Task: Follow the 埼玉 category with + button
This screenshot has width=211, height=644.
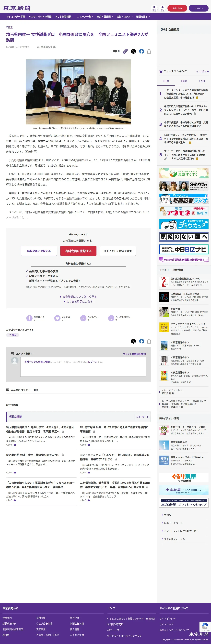Action: pos(12,335)
